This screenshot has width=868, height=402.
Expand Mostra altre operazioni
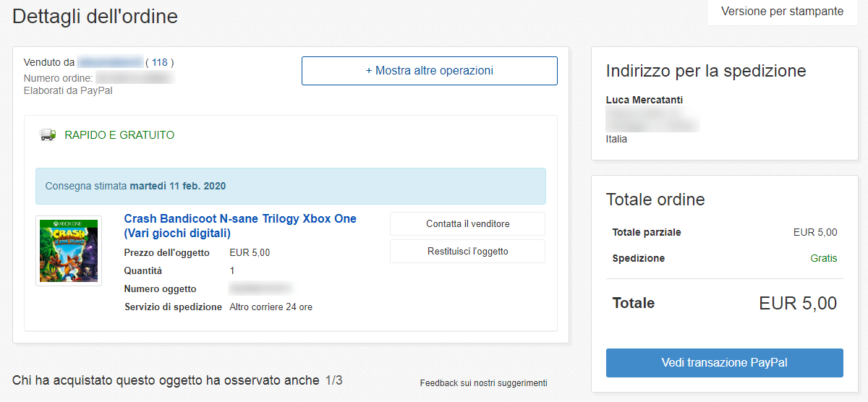[x=430, y=71]
